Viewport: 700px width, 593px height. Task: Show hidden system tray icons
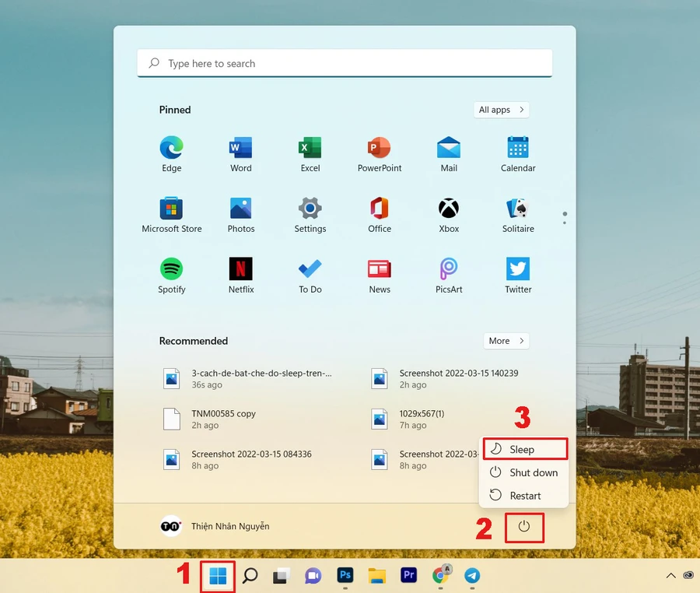point(670,576)
